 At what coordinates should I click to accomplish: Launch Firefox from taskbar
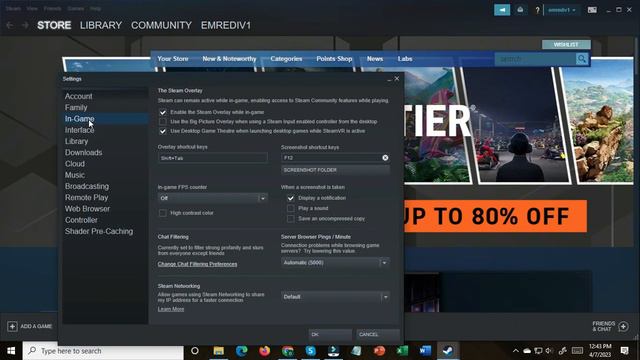[x=264, y=351]
